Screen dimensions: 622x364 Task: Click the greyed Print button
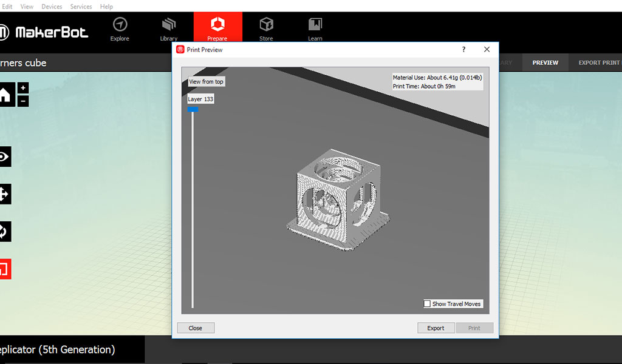pyautogui.click(x=474, y=328)
